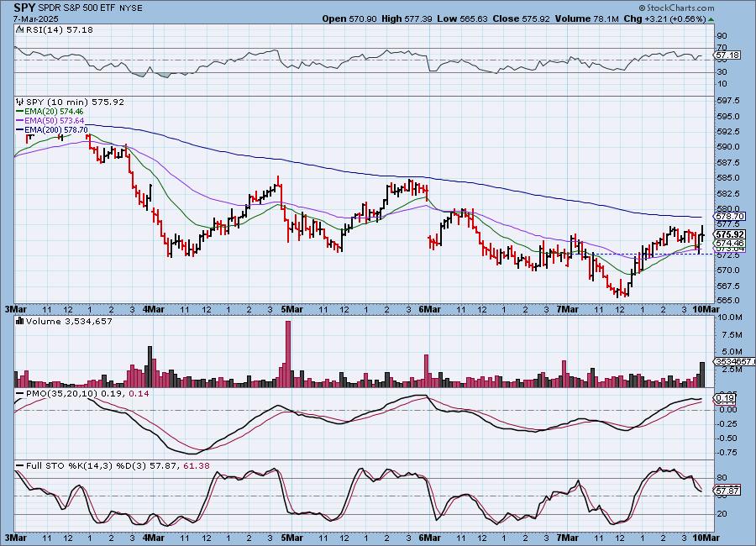Click the Volume 3,534,657 panel label
This screenshot has width=756, height=546.
coord(69,321)
